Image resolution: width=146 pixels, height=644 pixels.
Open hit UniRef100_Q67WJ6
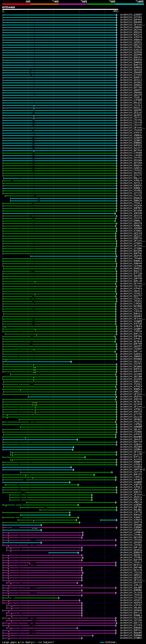(x=131, y=342)
